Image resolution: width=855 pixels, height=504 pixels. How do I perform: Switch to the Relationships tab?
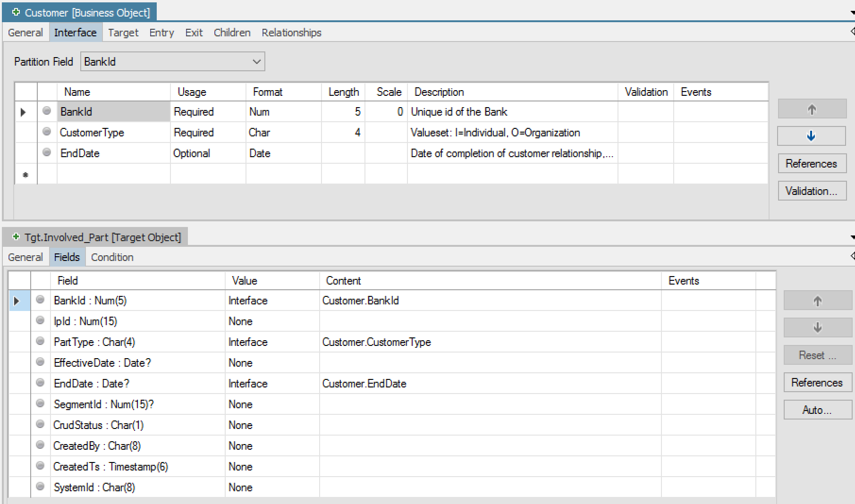(x=291, y=33)
